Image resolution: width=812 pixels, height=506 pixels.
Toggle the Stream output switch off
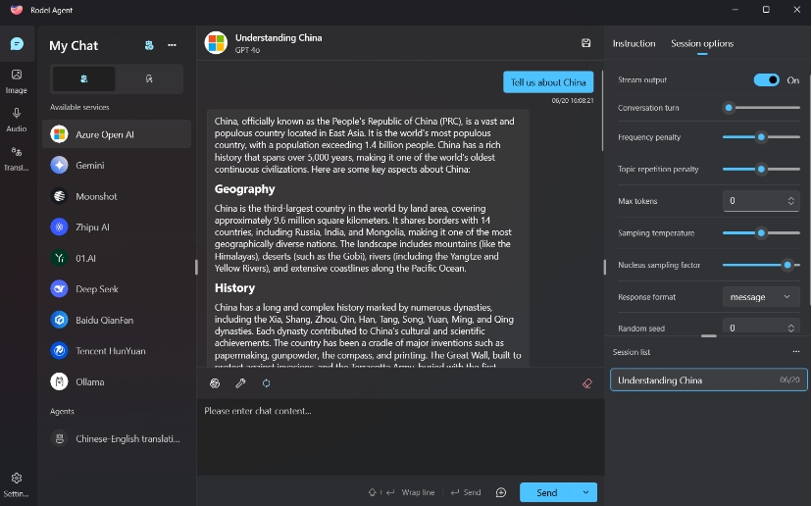click(x=766, y=80)
